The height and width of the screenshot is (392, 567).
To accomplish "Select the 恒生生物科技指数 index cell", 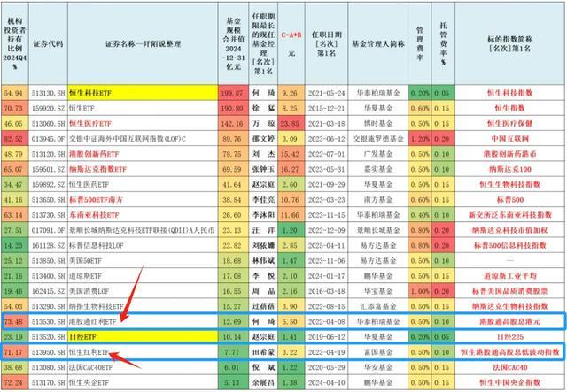I will [x=509, y=185].
